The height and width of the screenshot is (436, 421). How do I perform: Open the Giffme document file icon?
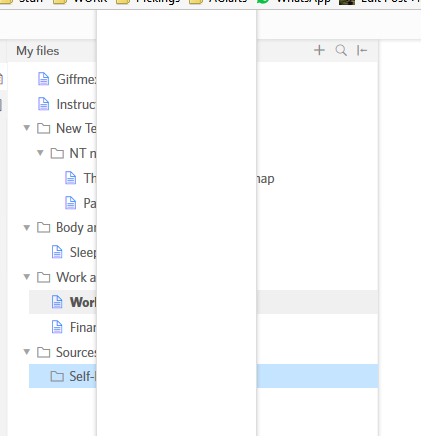pyautogui.click(x=44, y=79)
